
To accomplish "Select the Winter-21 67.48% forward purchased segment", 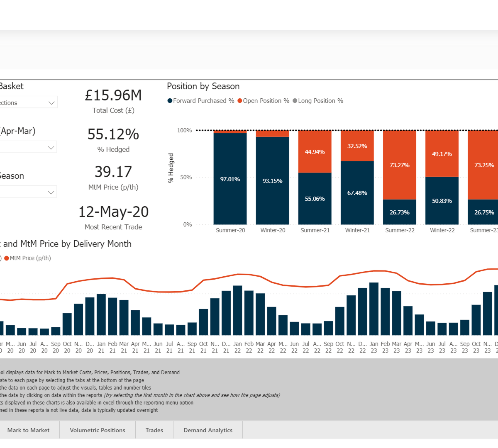I will click(357, 193).
